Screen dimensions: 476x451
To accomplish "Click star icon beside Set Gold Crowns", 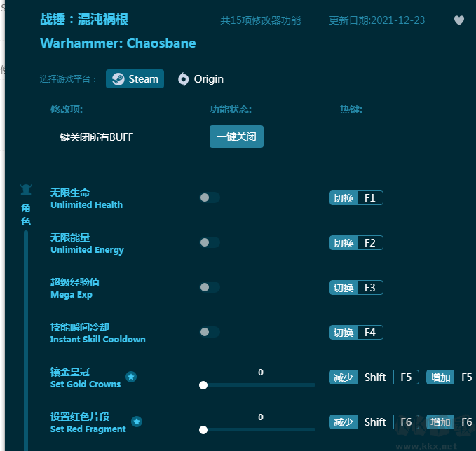I will 131,377.
